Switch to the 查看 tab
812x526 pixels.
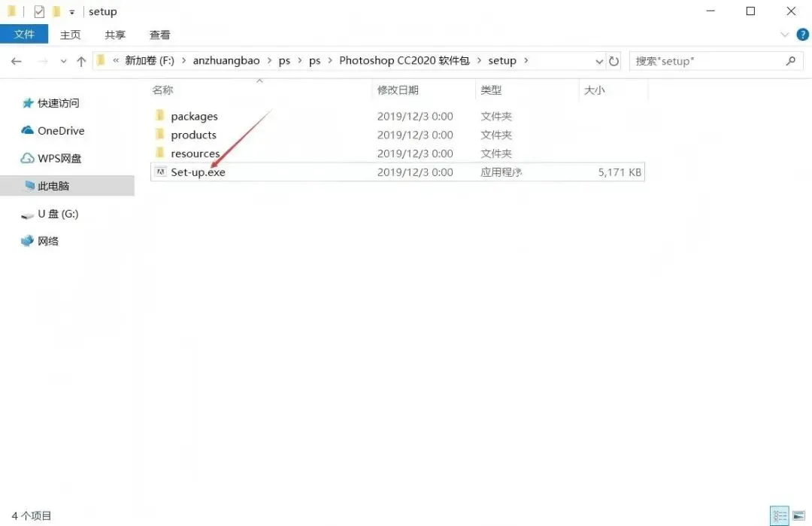[159, 35]
